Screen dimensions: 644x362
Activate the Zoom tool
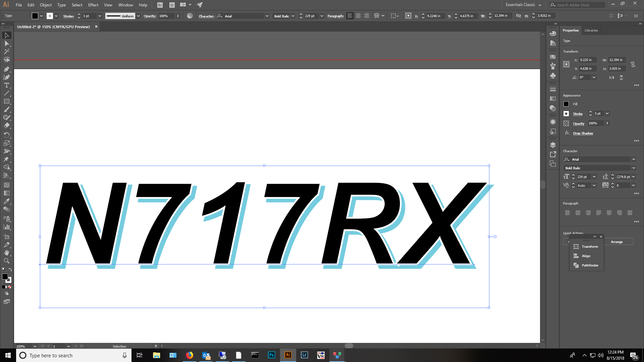click(x=6, y=261)
